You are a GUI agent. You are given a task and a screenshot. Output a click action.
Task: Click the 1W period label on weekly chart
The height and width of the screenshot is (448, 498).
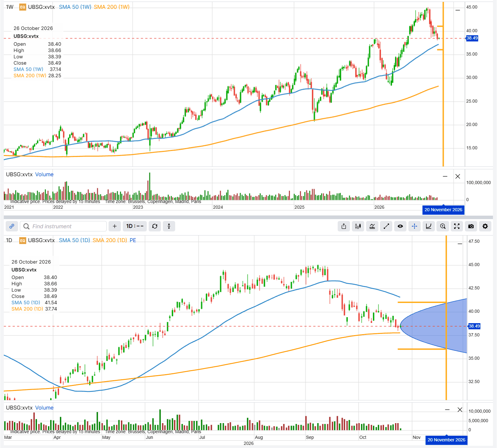[10, 7]
